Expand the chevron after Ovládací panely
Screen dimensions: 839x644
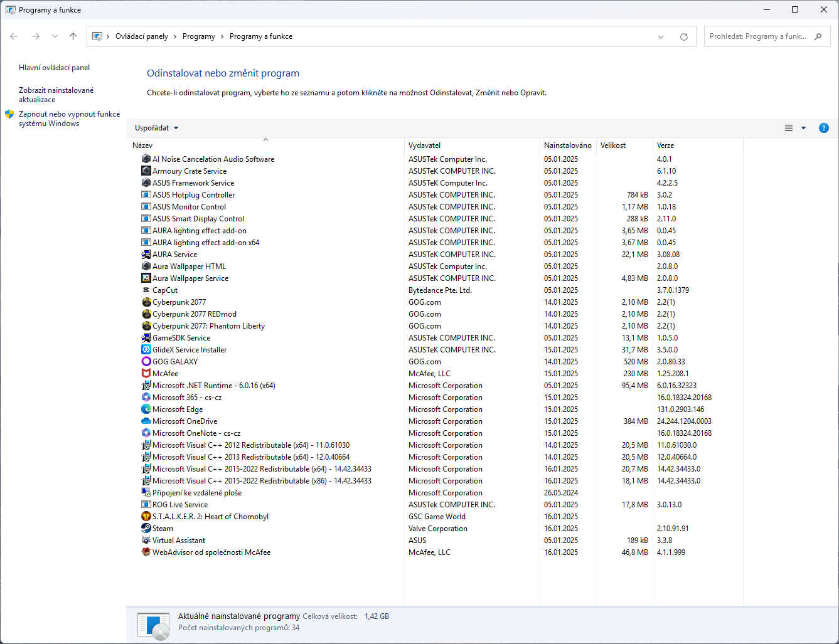[175, 36]
